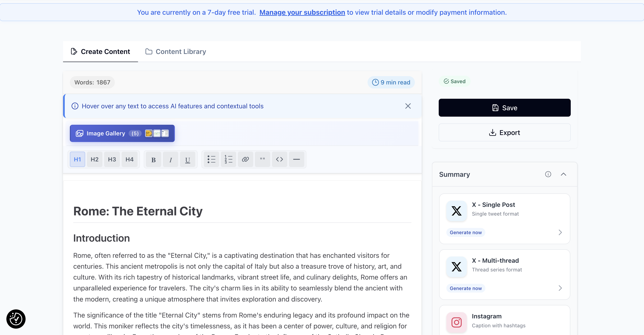Insert a numbered list
644x335 pixels.
[228, 159]
